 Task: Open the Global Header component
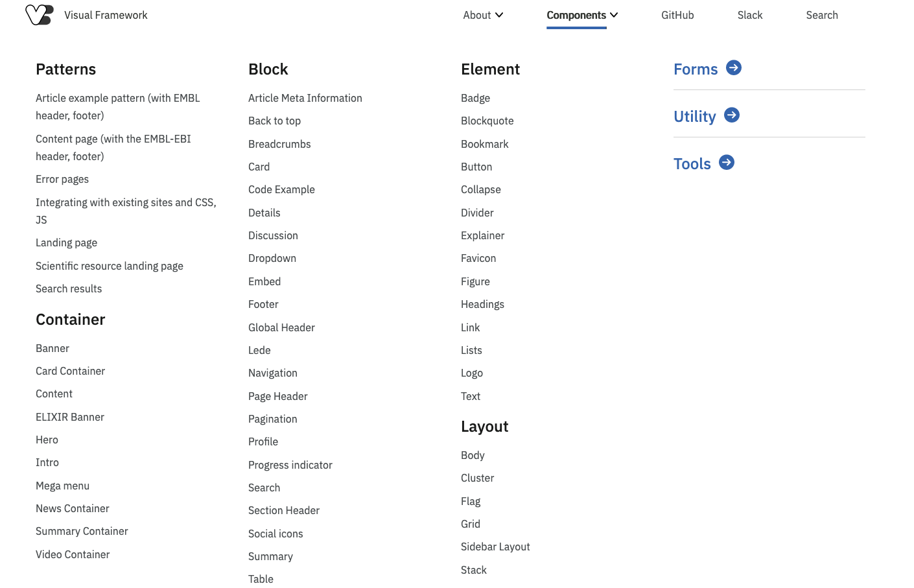pos(281,327)
